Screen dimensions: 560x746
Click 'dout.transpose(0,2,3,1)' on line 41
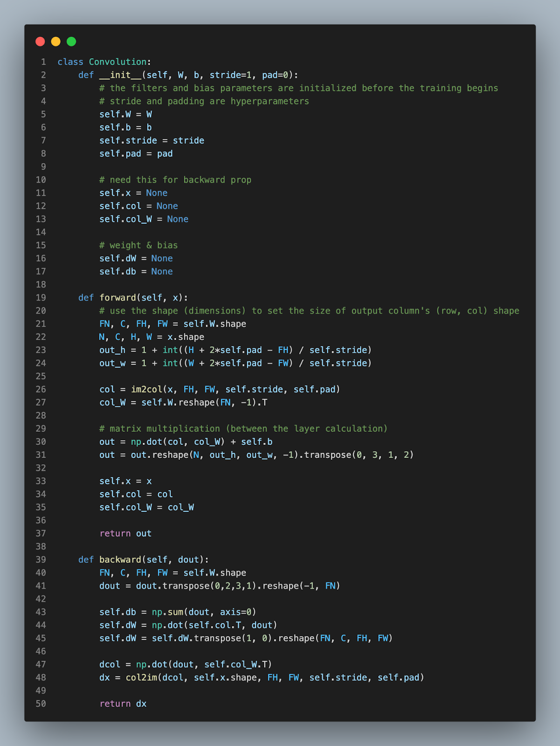point(197,586)
